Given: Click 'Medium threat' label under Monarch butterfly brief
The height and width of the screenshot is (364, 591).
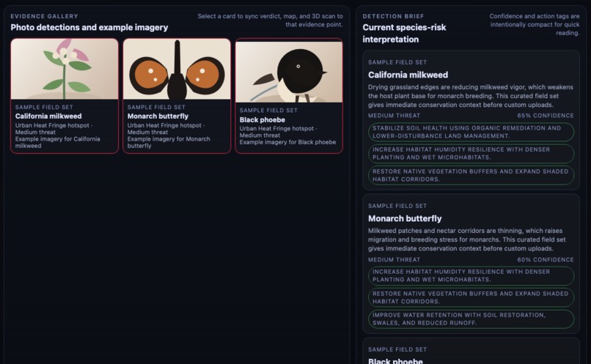Looking at the screenshot, I should tap(394, 260).
